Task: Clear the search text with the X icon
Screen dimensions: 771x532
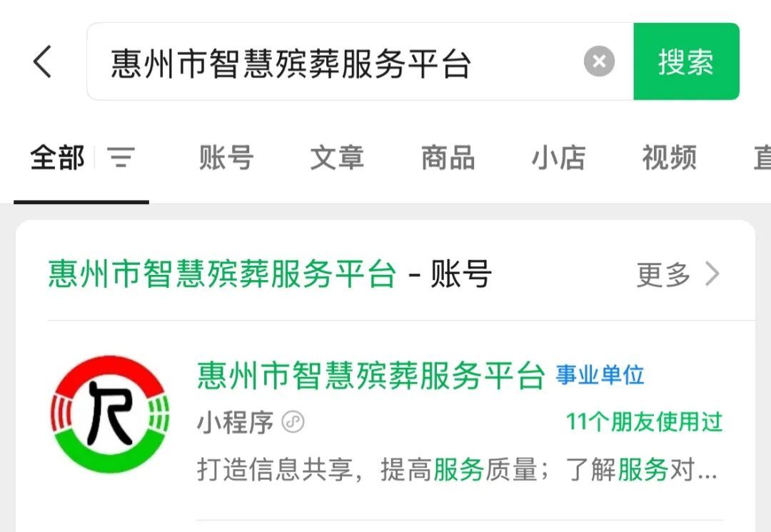Action: pyautogui.click(x=599, y=61)
